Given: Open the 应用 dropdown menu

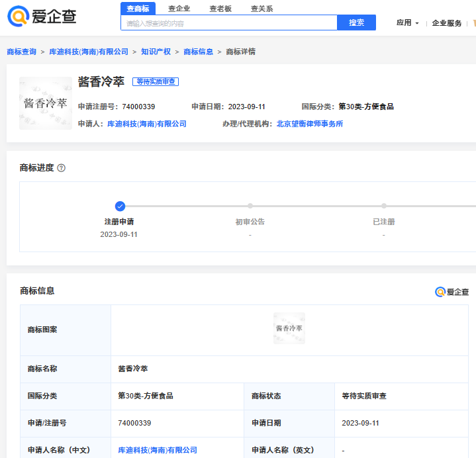Looking at the screenshot, I should coord(407,23).
